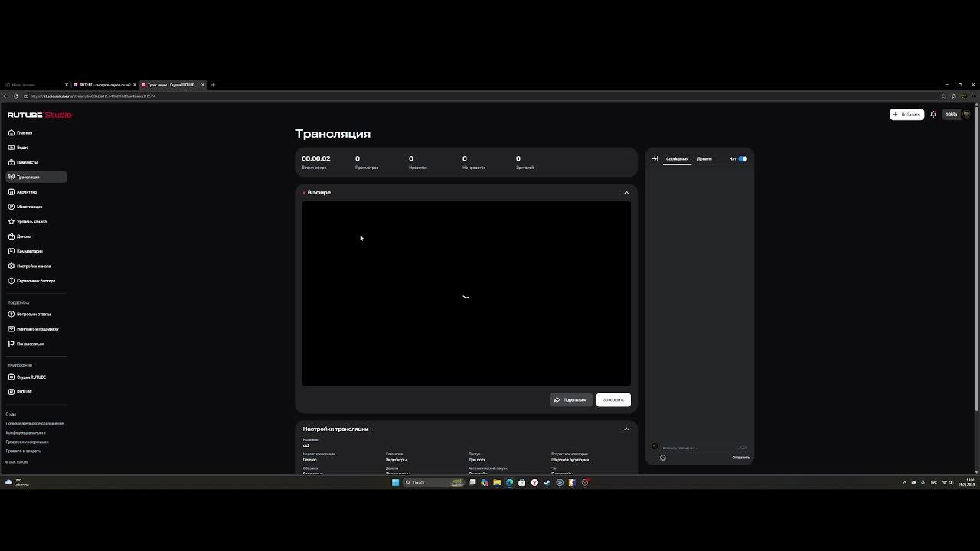Bookmark page with star icon
Viewport: 980px width, 551px height.
pyautogui.click(x=943, y=96)
